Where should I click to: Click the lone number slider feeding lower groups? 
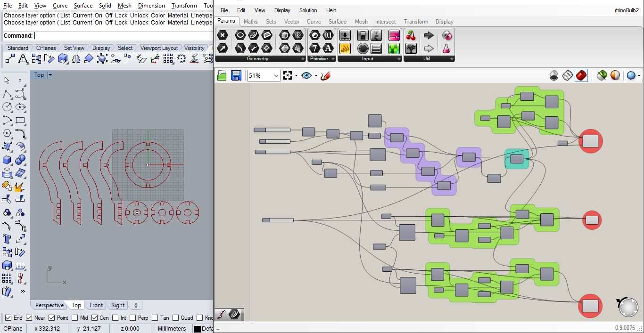[x=278, y=220]
